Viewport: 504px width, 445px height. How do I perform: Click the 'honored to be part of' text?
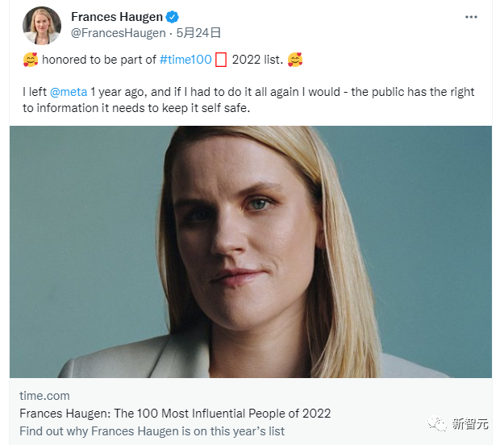tap(99, 60)
